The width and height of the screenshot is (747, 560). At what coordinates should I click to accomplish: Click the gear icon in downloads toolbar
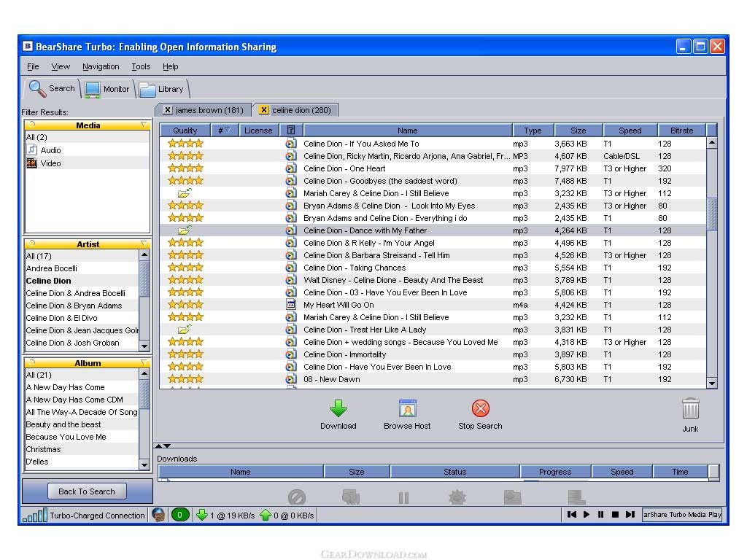[457, 497]
